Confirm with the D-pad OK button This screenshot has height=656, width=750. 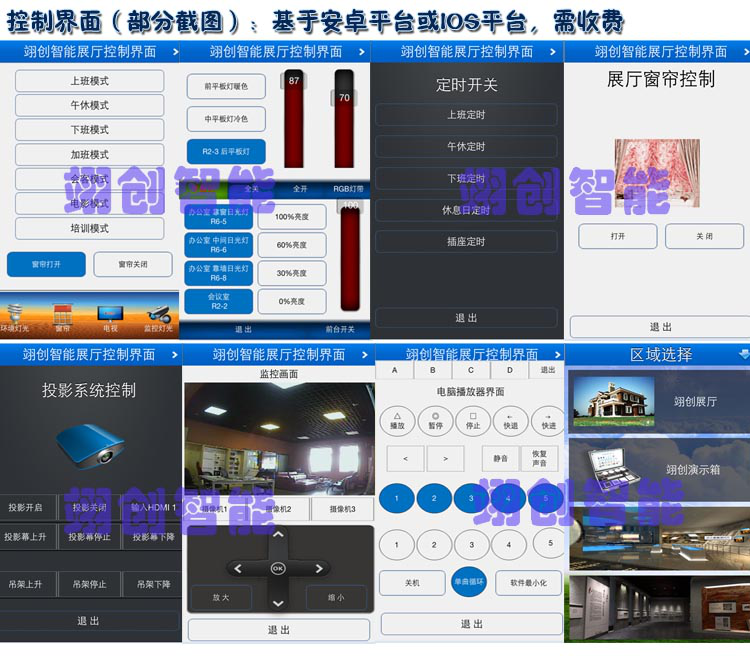pyautogui.click(x=278, y=568)
